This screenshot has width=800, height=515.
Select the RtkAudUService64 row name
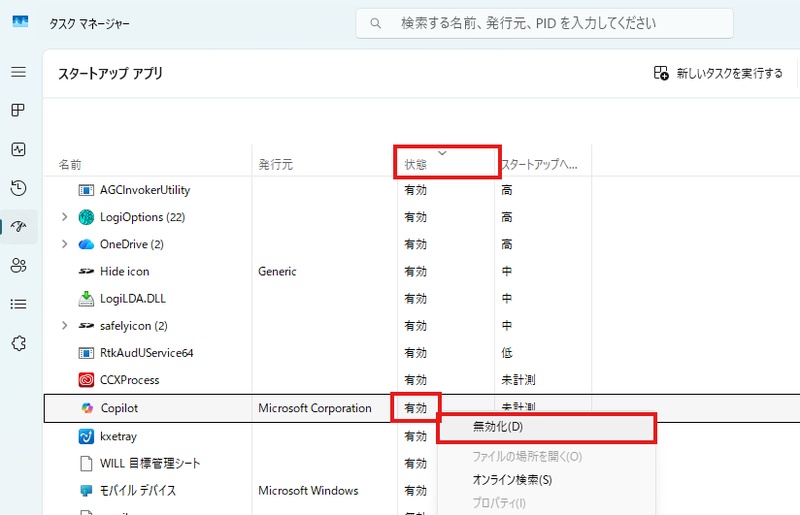tap(146, 353)
